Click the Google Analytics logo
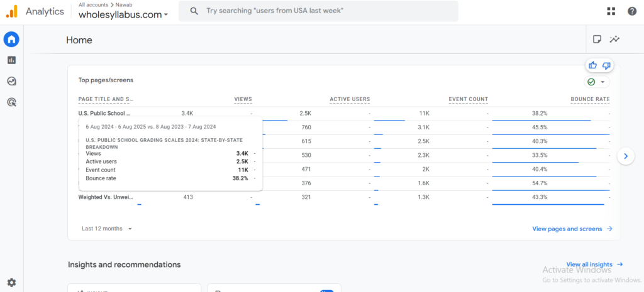644x292 pixels. (11, 11)
